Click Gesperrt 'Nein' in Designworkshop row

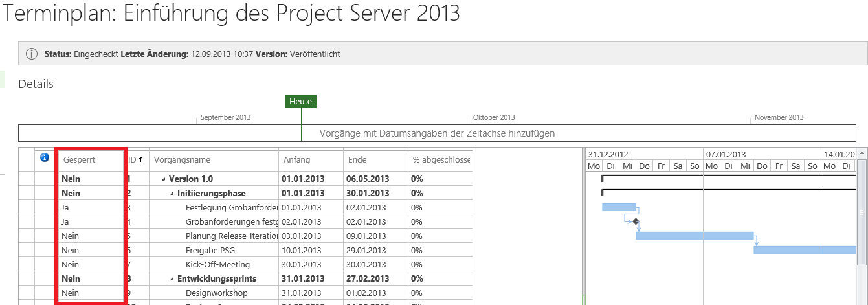coord(71,293)
